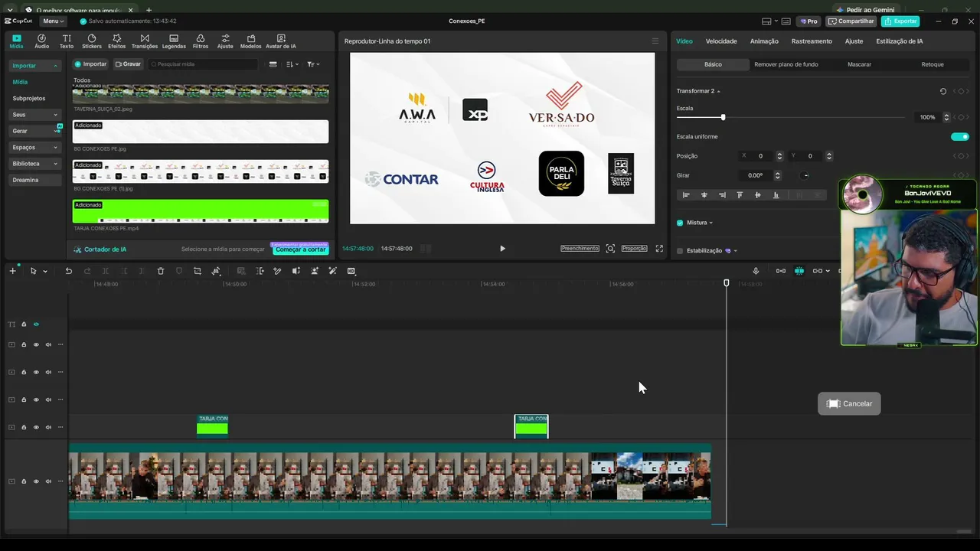Viewport: 980px width, 551px height.
Task: Hide the text track with its eye icon
Action: tap(36, 324)
